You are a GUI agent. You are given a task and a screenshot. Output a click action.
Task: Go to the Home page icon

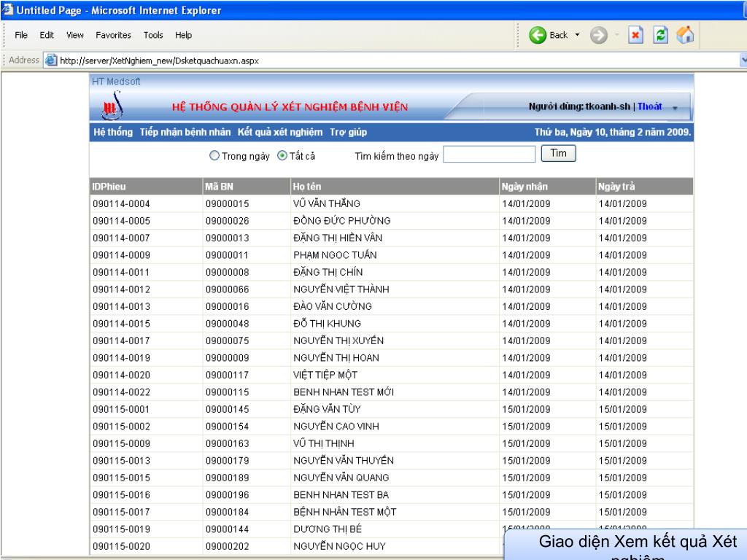click(685, 35)
